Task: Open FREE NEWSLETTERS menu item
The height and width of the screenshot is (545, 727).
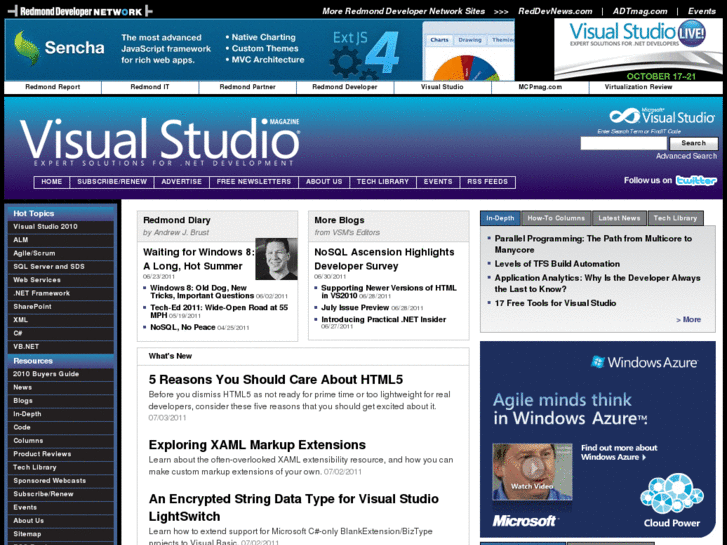Action: (x=254, y=182)
